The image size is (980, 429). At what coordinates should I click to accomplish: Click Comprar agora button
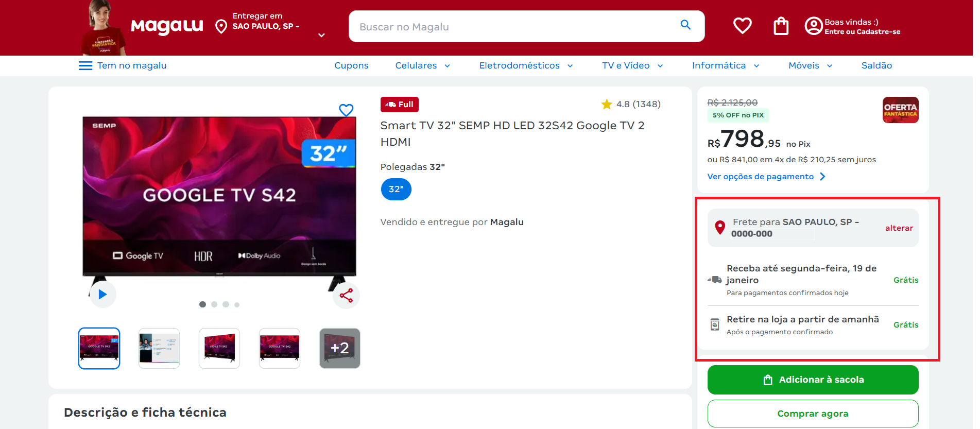click(x=813, y=414)
